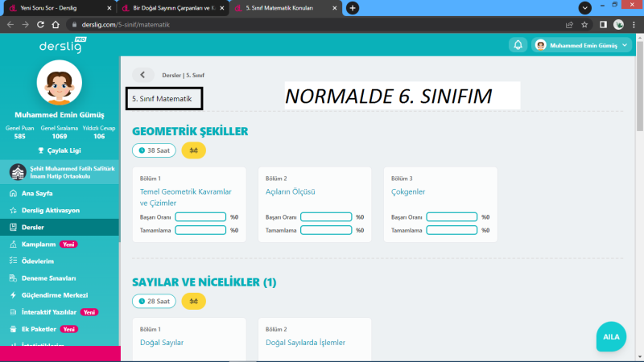This screenshot has width=644, height=362.
Task: Click the Çaylak Ligi trophy label
Action: (x=60, y=150)
